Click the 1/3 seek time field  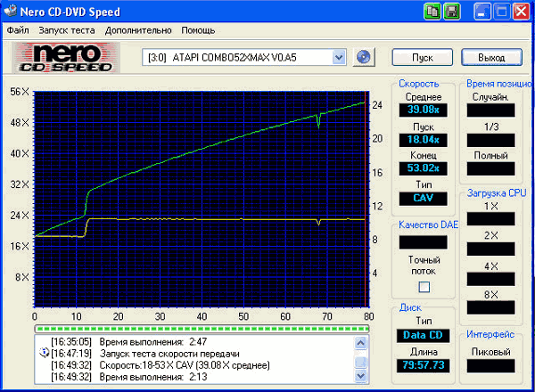490,140
